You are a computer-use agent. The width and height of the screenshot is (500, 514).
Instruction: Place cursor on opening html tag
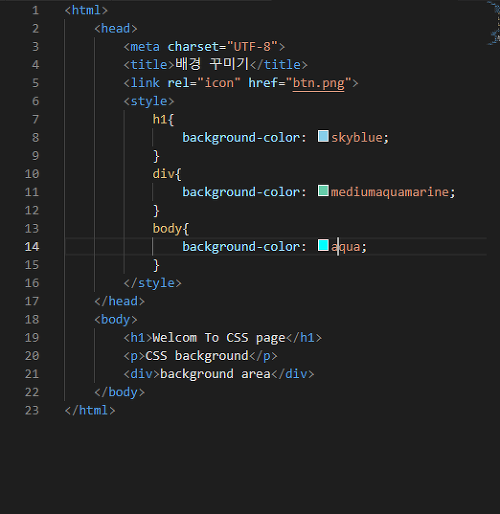[86, 10]
